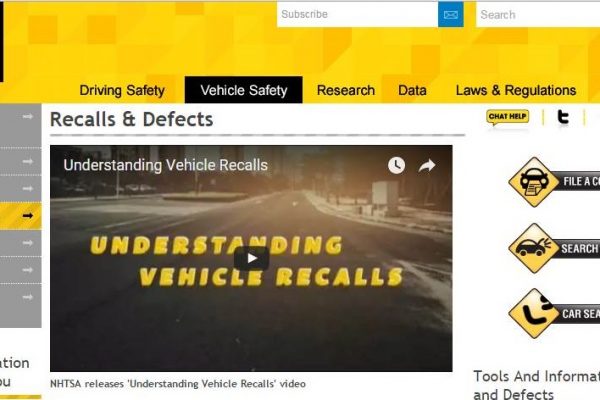
Task: Click the first gray sidebar arrow
Action: 28,116
